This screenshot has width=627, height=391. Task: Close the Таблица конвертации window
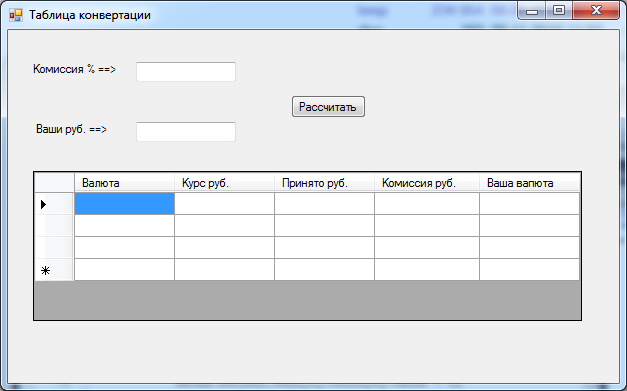pos(596,11)
